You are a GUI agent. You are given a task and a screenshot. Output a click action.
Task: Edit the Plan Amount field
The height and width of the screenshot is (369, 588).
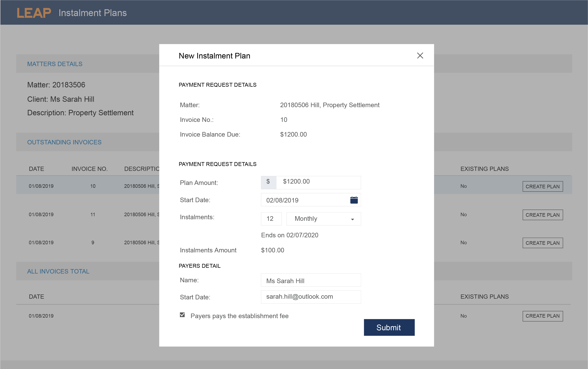[318, 182]
